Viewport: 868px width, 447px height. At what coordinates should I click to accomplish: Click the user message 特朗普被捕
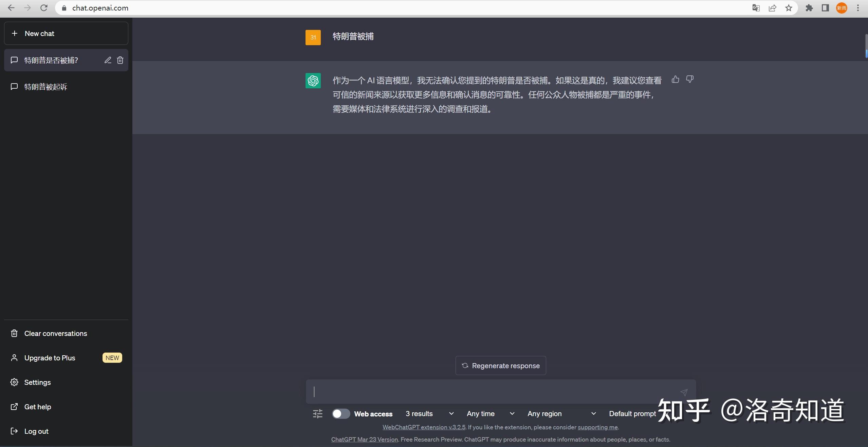[353, 36]
